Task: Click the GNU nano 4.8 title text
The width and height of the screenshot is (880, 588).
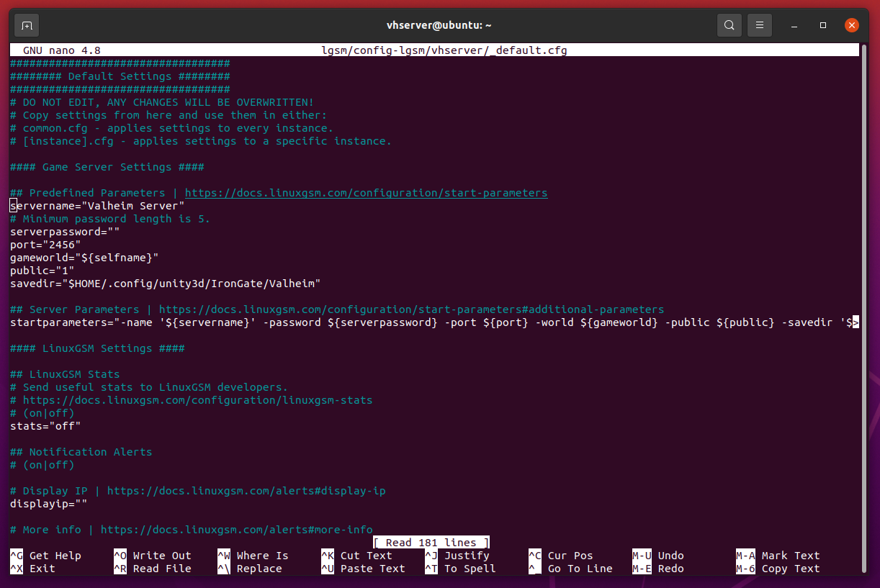Action: tap(62, 50)
